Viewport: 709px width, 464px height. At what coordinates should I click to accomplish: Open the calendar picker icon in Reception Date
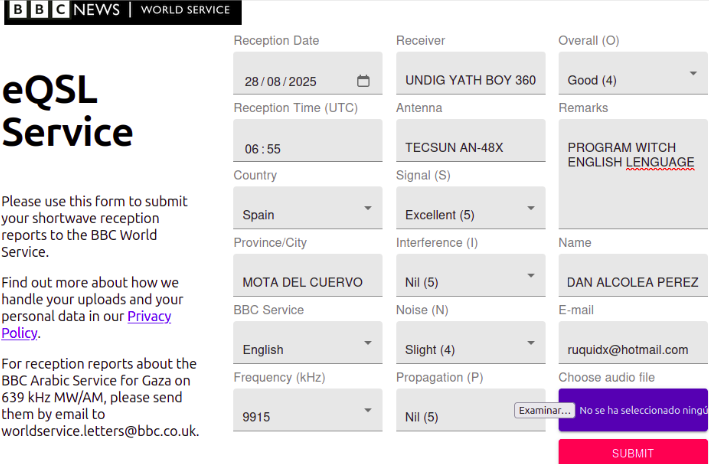coord(363,81)
